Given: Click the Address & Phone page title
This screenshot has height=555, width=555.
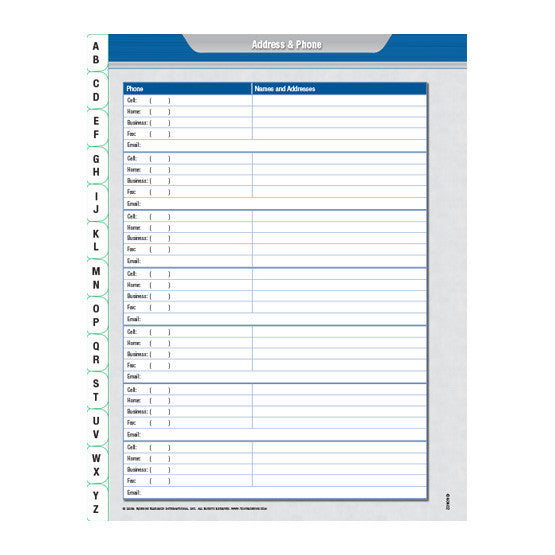Looking at the screenshot, I should coord(287,45).
